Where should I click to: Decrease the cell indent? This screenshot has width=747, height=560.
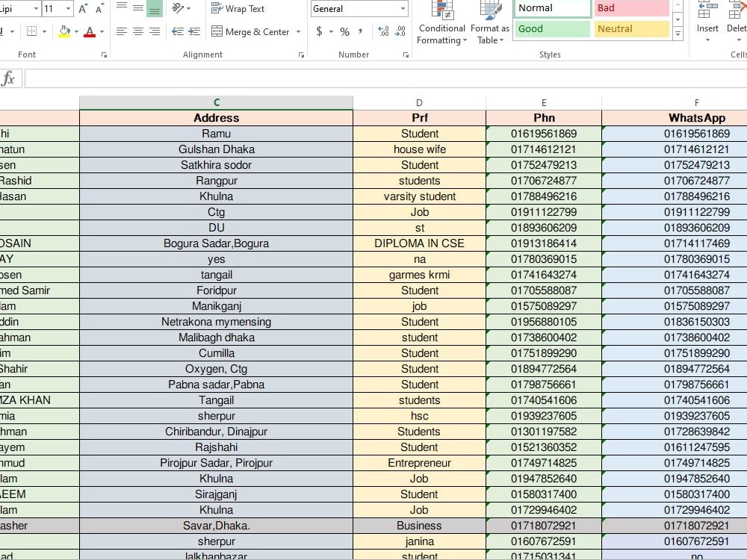tap(178, 32)
